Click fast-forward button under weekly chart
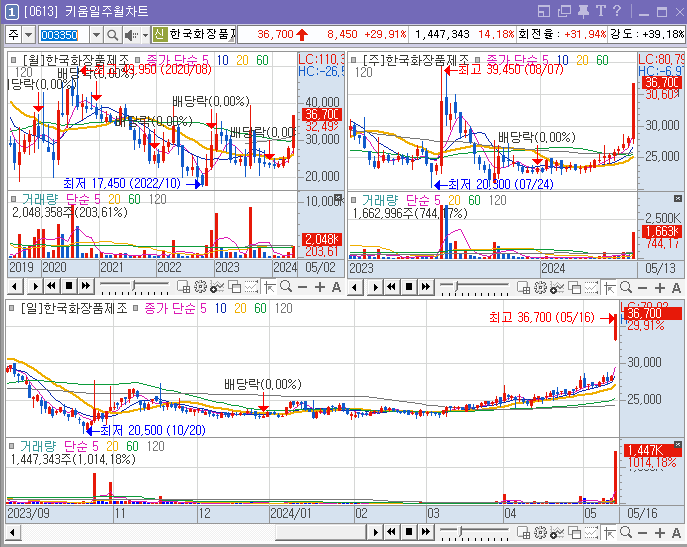Screen dimensions: 687x547 pyautogui.click(x=425, y=287)
